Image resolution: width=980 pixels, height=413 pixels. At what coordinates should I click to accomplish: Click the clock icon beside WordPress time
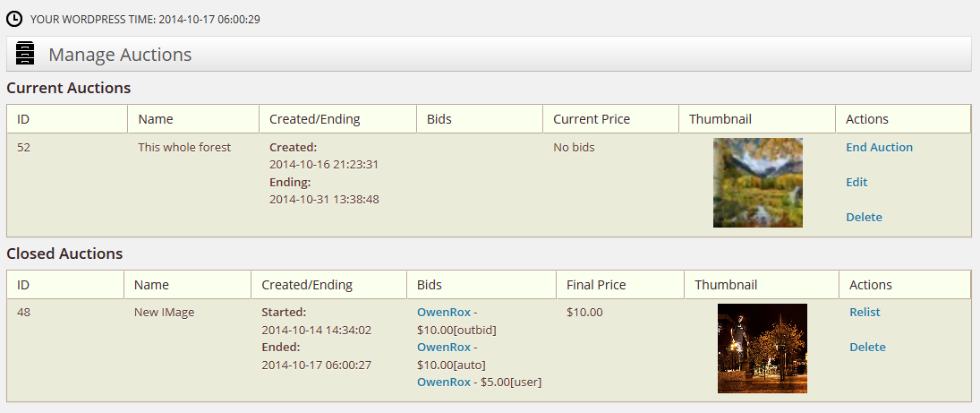[13, 19]
